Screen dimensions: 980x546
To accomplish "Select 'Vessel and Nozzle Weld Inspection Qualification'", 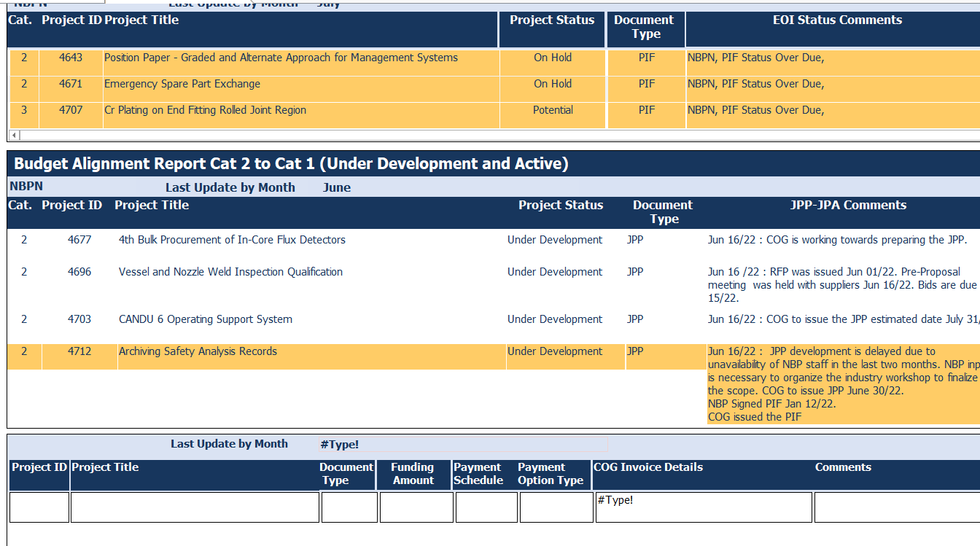I will pos(230,272).
